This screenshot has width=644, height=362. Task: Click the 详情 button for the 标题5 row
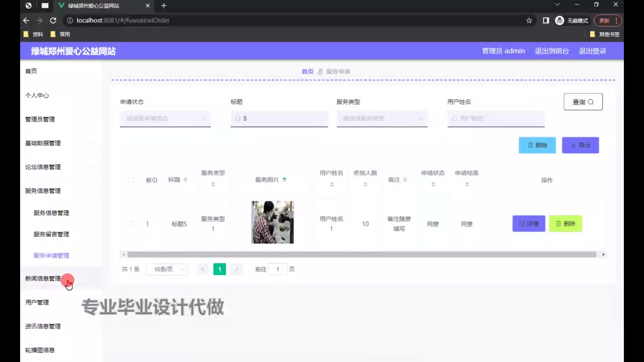pos(529,224)
